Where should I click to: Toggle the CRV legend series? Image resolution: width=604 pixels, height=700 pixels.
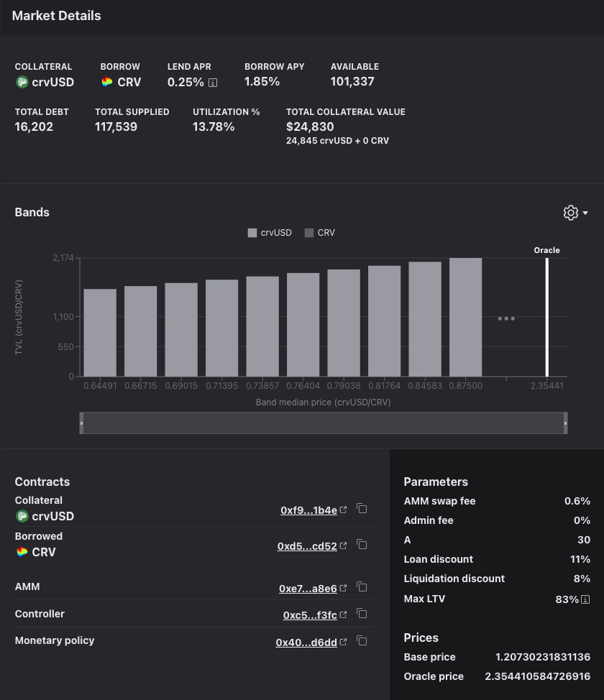(x=319, y=233)
